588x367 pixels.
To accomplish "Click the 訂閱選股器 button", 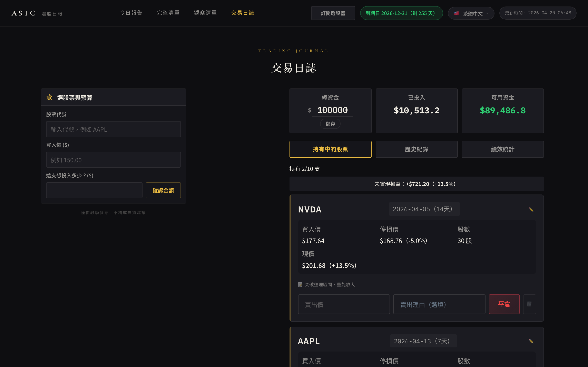I will [333, 13].
